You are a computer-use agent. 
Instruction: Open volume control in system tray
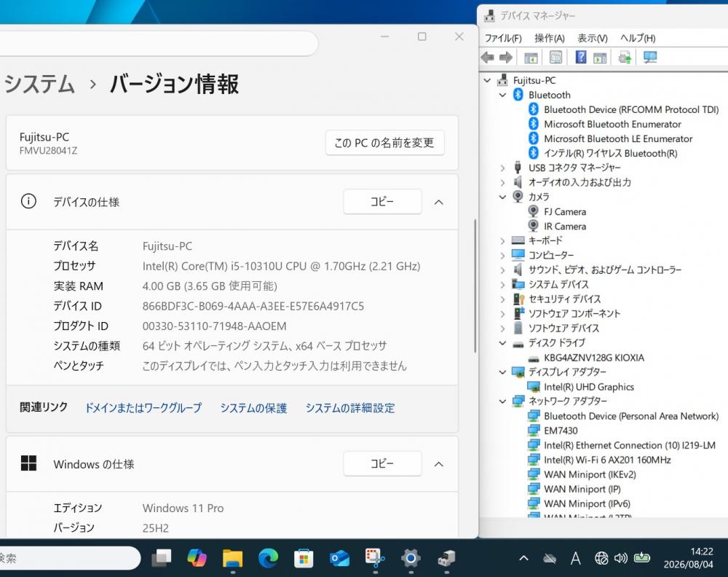[x=621, y=558]
